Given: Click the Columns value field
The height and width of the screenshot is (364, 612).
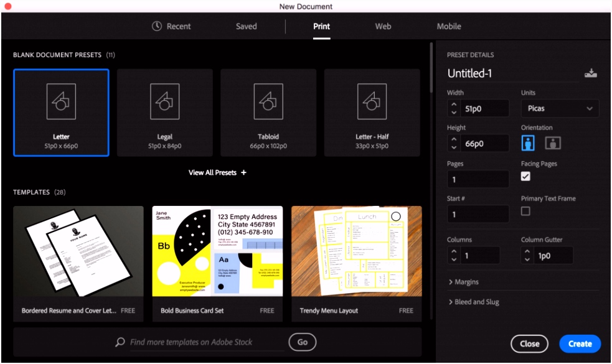Looking at the screenshot, I should coord(480,255).
